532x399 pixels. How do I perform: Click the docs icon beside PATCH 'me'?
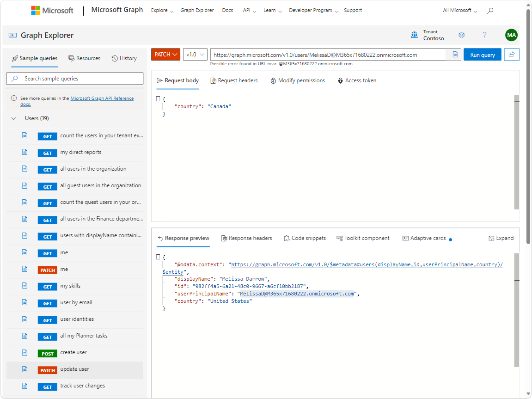click(x=25, y=269)
